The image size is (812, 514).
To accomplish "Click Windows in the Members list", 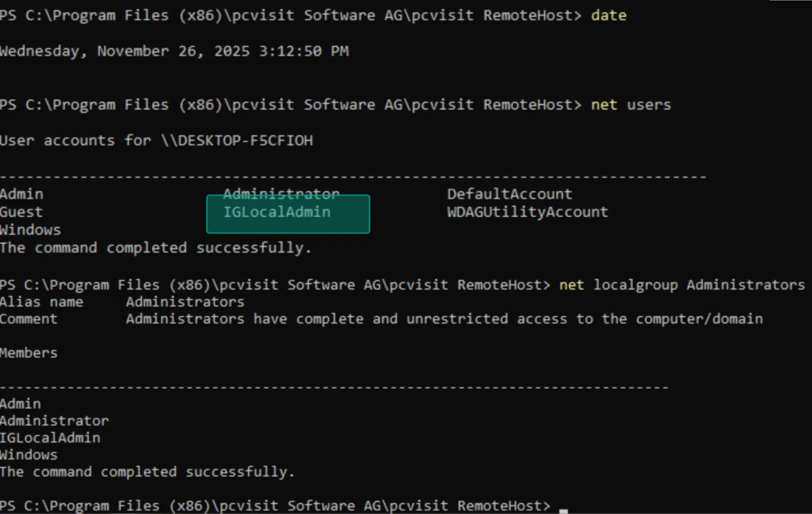I will point(29,455).
